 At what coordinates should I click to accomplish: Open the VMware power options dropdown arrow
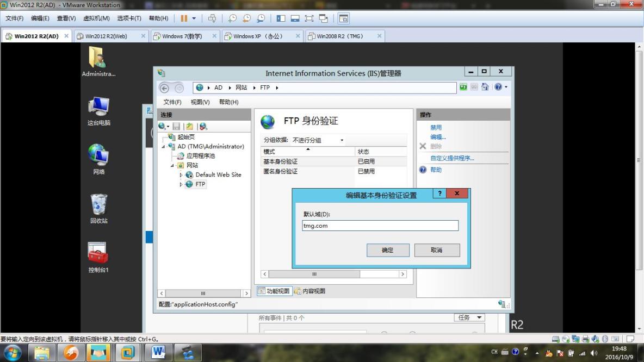tap(194, 18)
